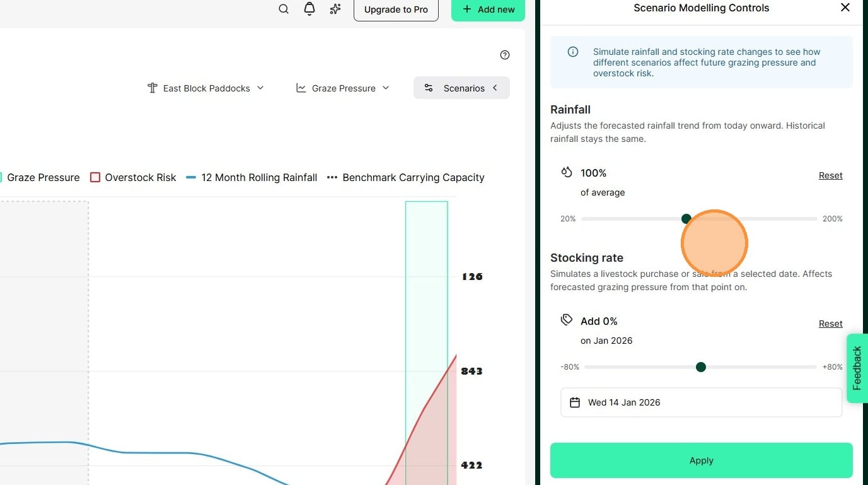
Task: Toggle Graze Pressure legend item
Action: (40, 178)
